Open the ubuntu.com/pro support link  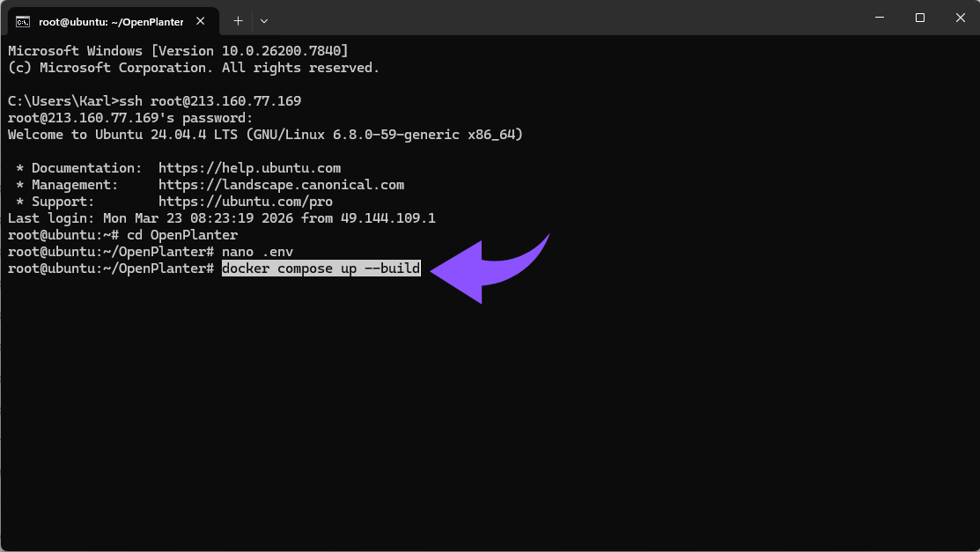pyautogui.click(x=245, y=201)
